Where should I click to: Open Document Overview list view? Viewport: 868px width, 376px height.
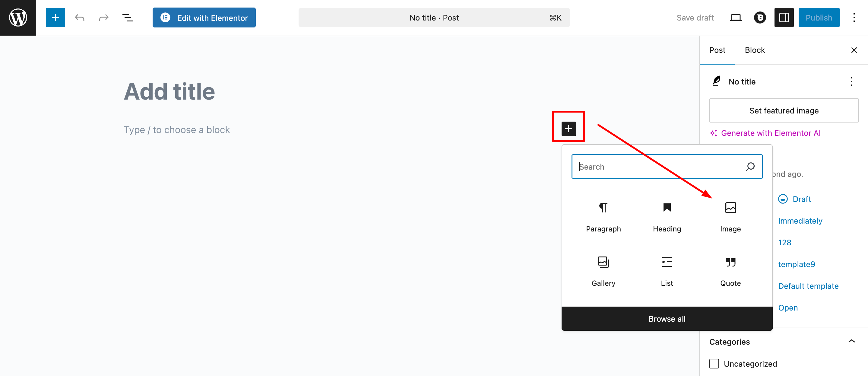[x=128, y=18]
